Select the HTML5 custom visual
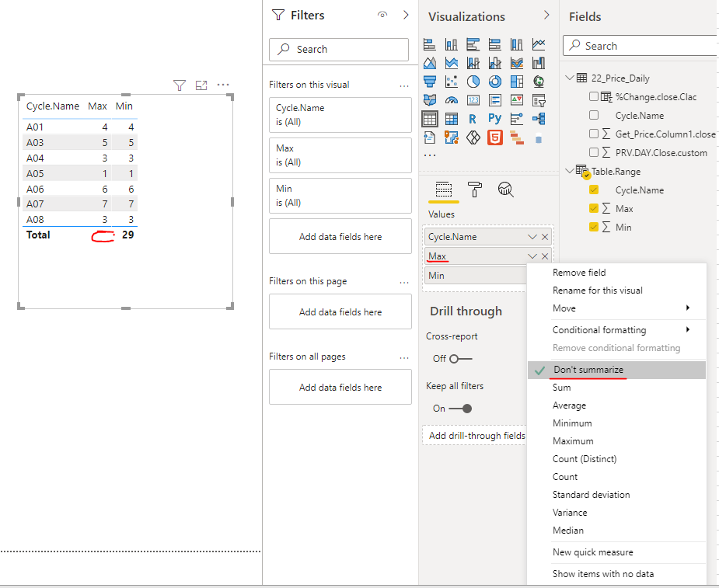This screenshot has width=719, height=588. [x=495, y=137]
